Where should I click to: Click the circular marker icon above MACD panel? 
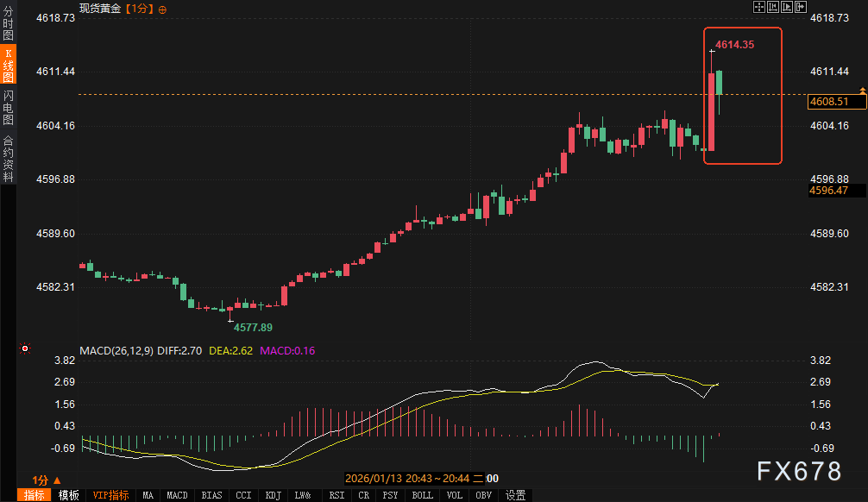[24, 349]
